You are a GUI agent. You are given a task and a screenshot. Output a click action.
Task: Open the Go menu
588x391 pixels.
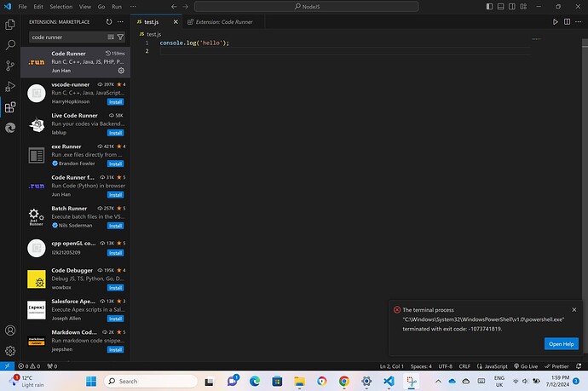point(101,6)
